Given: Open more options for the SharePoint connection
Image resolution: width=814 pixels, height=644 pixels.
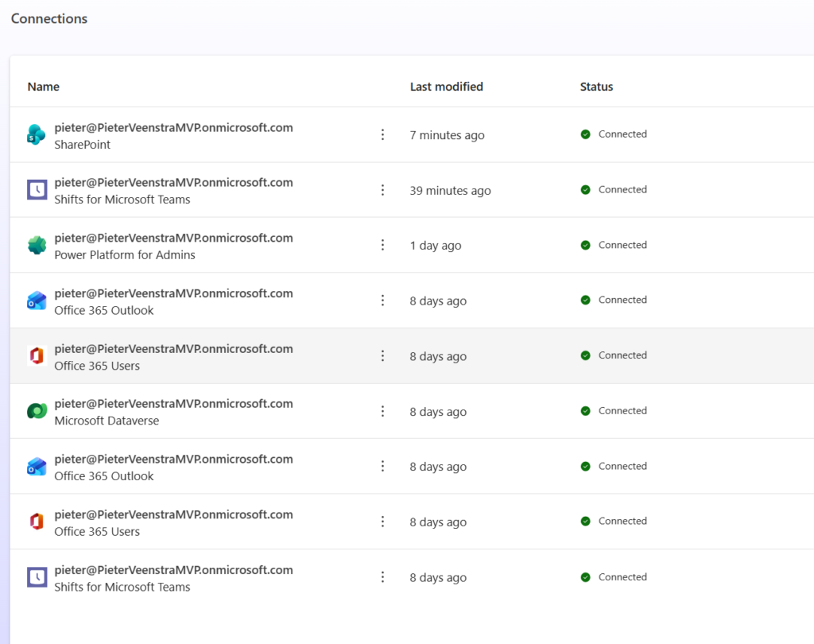Looking at the screenshot, I should (x=382, y=134).
